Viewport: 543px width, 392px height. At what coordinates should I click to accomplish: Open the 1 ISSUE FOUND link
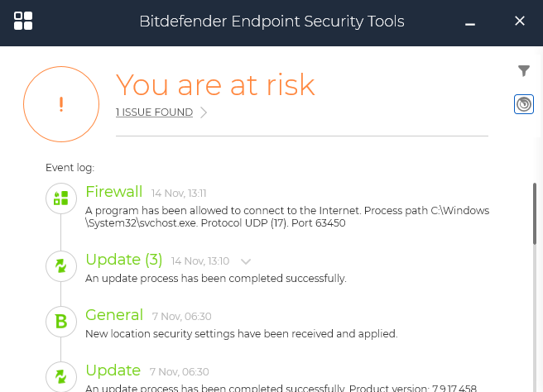[x=154, y=112]
